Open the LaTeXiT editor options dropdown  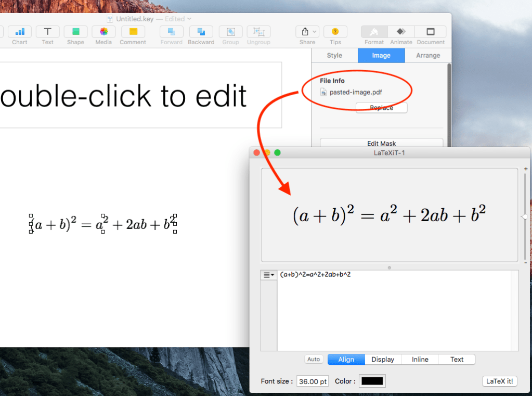pos(268,275)
